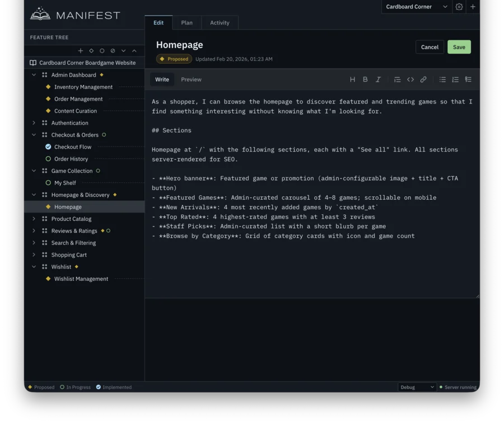Add a new feature with the plus icon
The height and width of the screenshot is (424, 504).
click(x=81, y=50)
